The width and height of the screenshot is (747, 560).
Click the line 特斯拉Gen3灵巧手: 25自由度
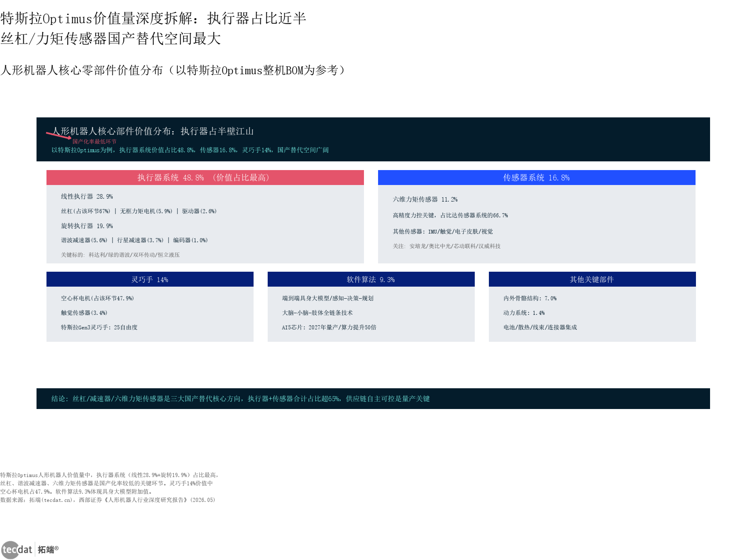(x=99, y=327)
